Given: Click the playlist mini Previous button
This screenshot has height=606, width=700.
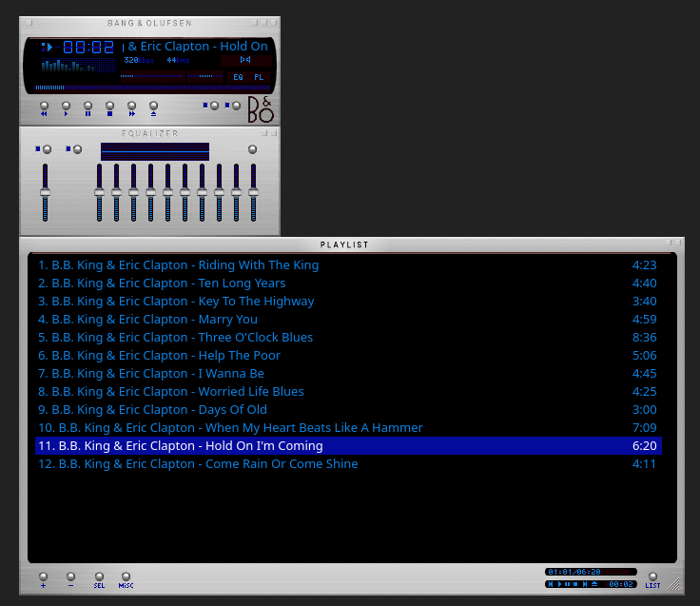Looking at the screenshot, I should [551, 584].
